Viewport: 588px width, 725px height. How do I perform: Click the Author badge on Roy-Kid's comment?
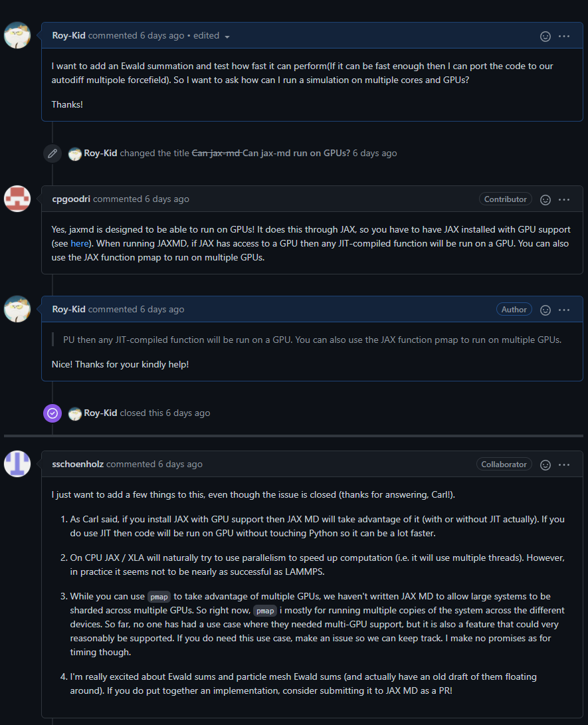point(514,309)
